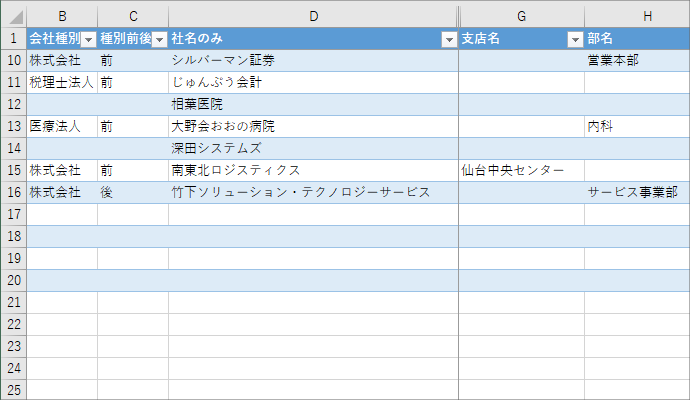Click the 会社種別 header cell
Screen dimensions: 690x400
[62, 39]
